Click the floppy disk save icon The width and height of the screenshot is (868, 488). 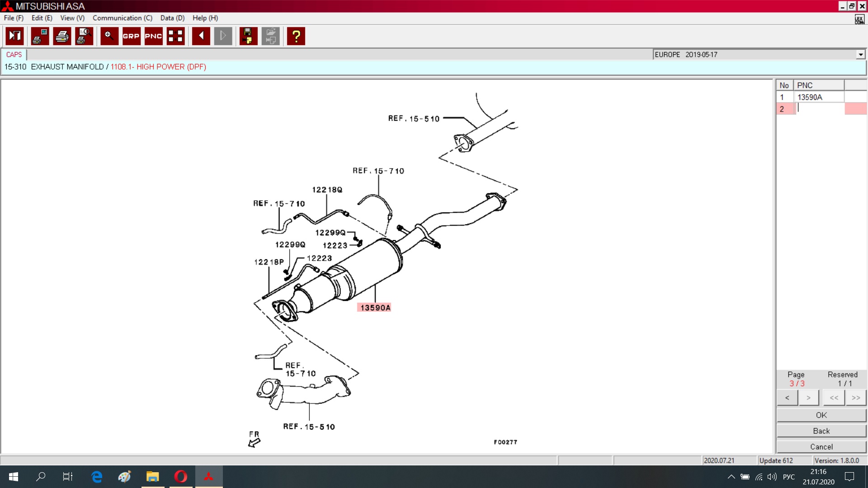pos(248,36)
